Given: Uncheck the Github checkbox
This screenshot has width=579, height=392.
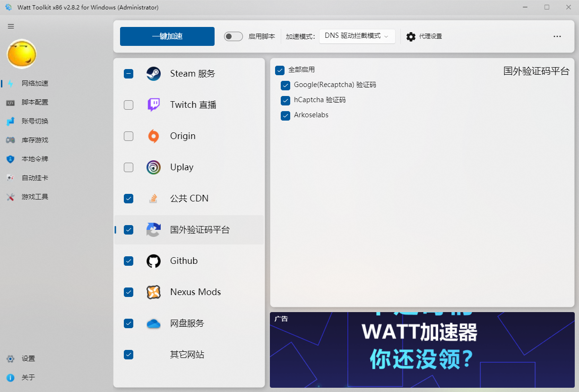Looking at the screenshot, I should [129, 261].
